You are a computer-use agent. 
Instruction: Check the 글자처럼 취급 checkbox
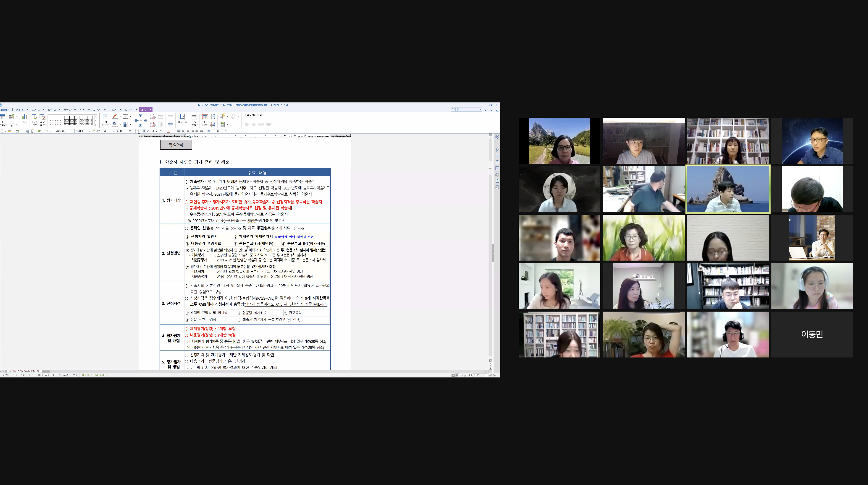pos(245,115)
